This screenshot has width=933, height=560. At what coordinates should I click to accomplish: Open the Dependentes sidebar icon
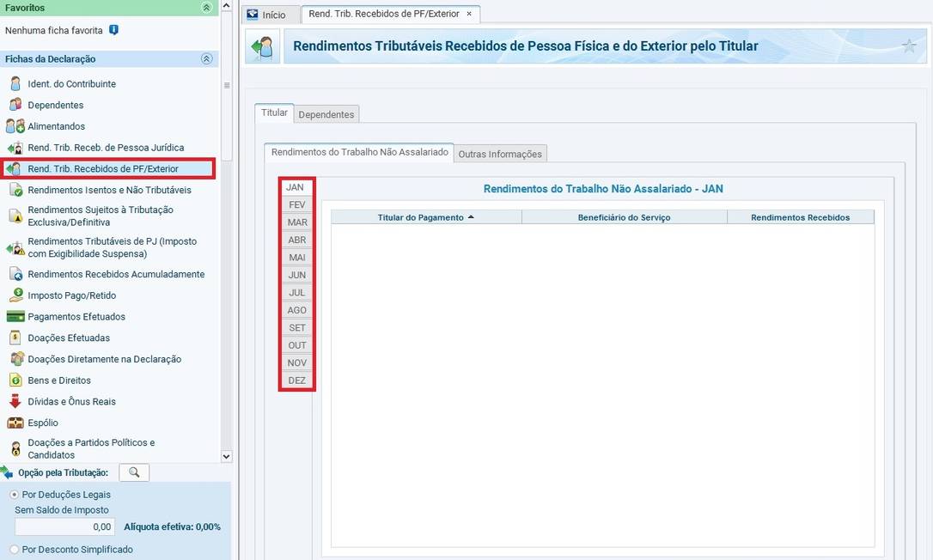(x=15, y=105)
